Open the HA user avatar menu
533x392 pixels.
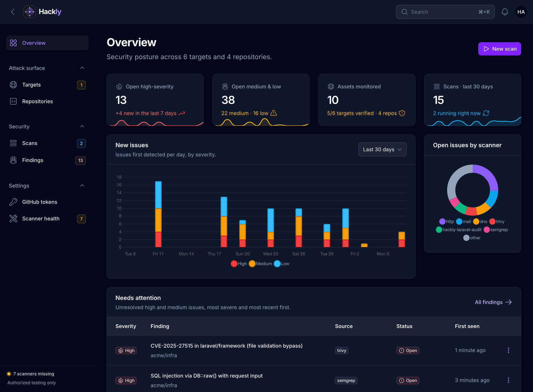[521, 12]
